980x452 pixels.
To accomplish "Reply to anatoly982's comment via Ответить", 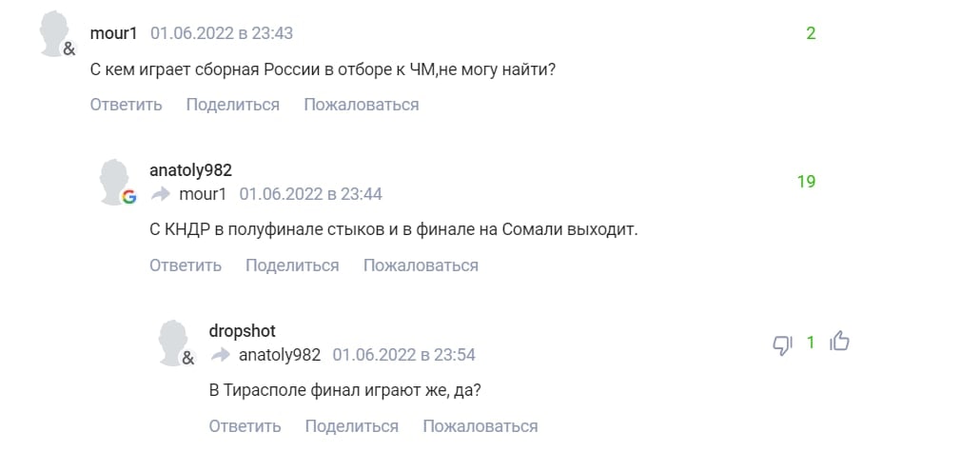I will (186, 265).
